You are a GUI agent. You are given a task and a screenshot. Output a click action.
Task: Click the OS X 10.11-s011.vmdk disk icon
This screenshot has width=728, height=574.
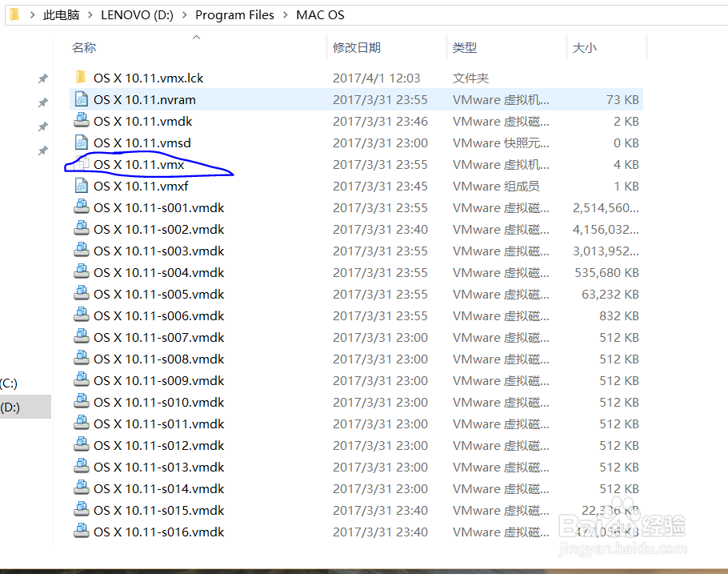pyautogui.click(x=82, y=423)
